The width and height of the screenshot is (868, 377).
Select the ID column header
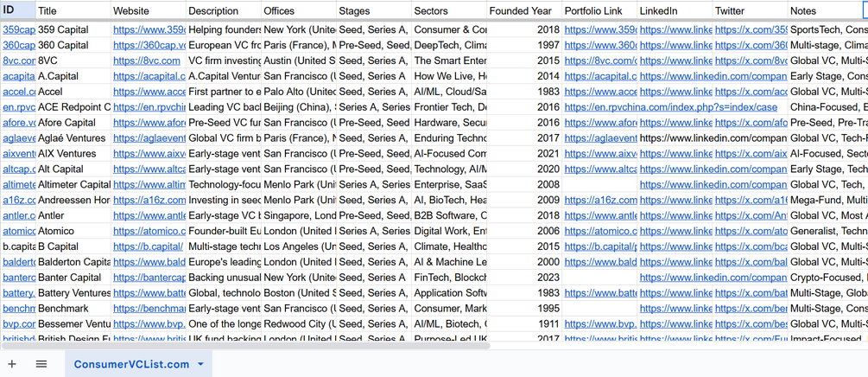(x=18, y=10)
